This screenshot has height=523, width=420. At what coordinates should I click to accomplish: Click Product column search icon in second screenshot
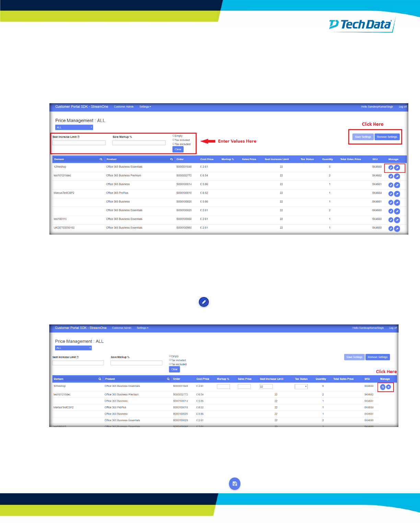(x=168, y=379)
